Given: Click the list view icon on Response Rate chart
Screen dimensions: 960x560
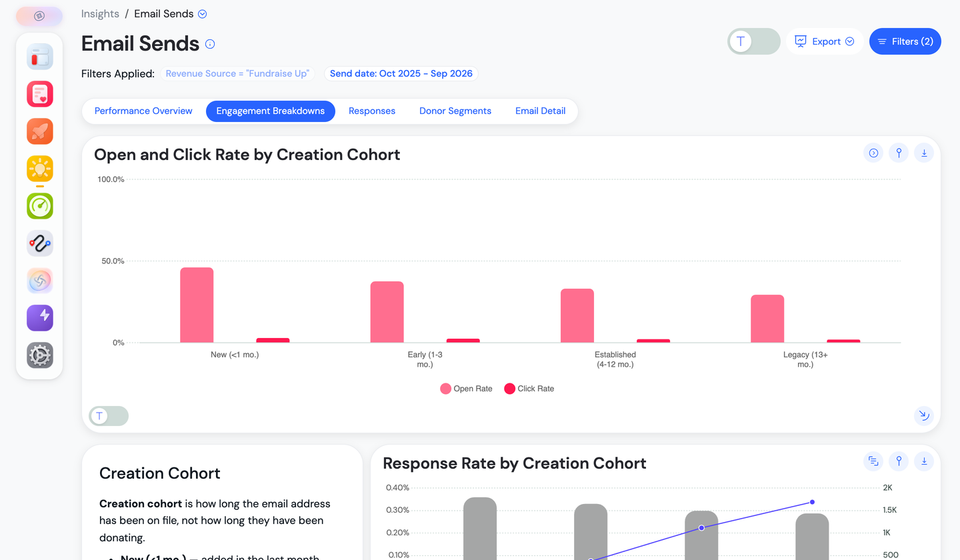Looking at the screenshot, I should coord(873,461).
